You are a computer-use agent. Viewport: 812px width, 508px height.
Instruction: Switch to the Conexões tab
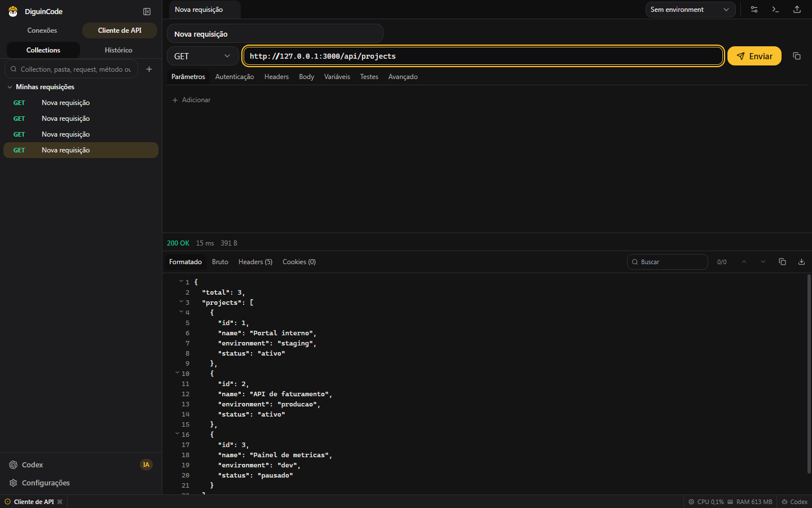click(42, 30)
